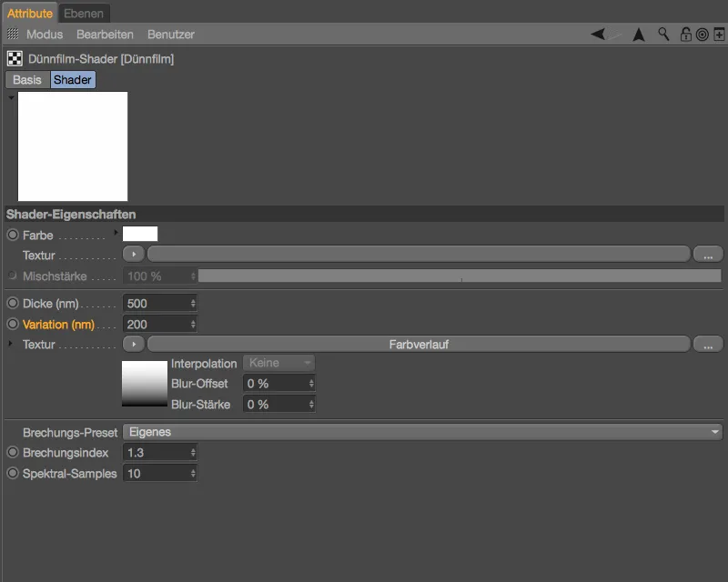
Task: Step the Blur-Stärke value arrows
Action: click(311, 405)
